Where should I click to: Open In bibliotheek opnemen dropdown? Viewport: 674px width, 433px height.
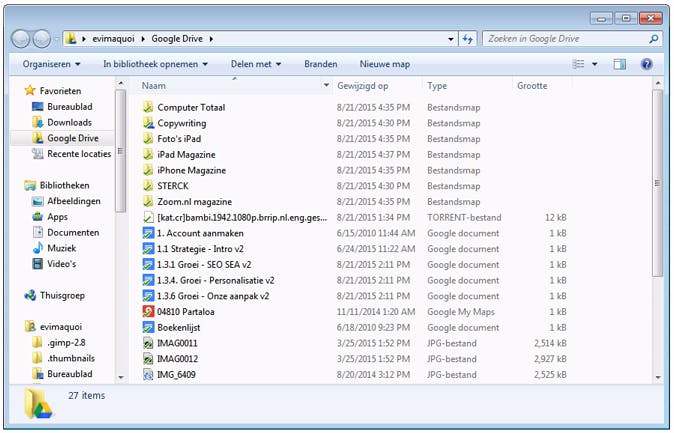click(155, 64)
